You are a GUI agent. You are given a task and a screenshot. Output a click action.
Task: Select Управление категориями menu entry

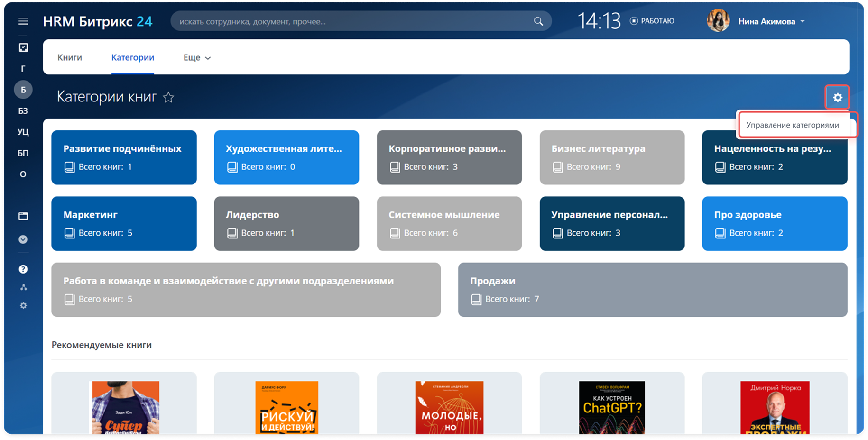(792, 125)
